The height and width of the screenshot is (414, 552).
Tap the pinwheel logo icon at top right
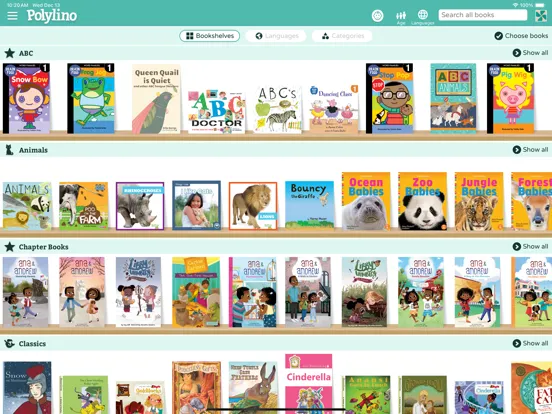point(541,16)
